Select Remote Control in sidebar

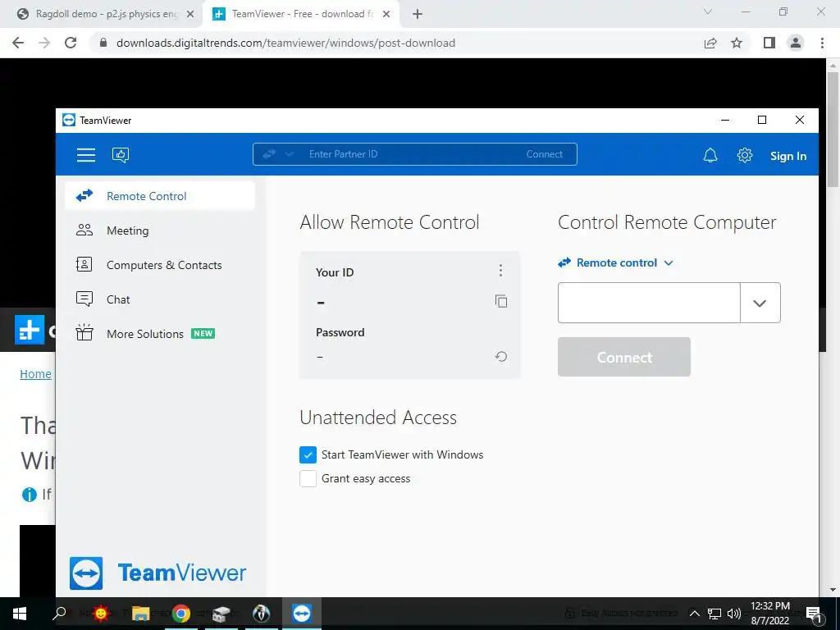coord(160,196)
